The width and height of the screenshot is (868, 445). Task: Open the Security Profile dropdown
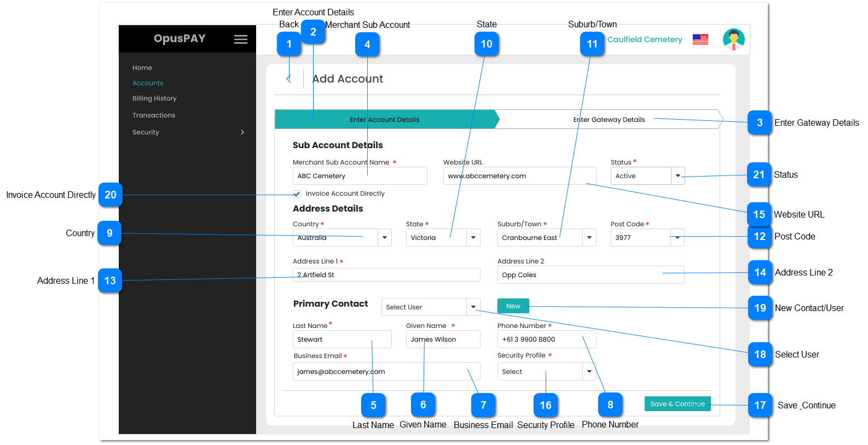(589, 372)
